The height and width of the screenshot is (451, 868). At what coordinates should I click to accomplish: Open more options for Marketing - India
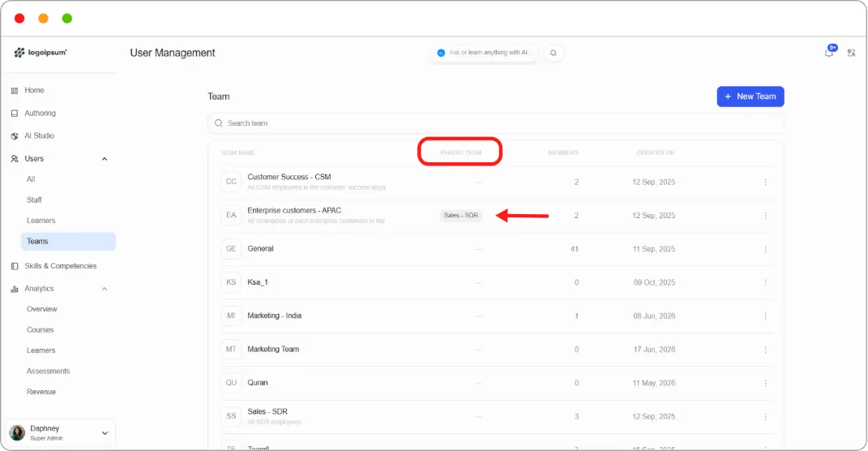point(766,316)
